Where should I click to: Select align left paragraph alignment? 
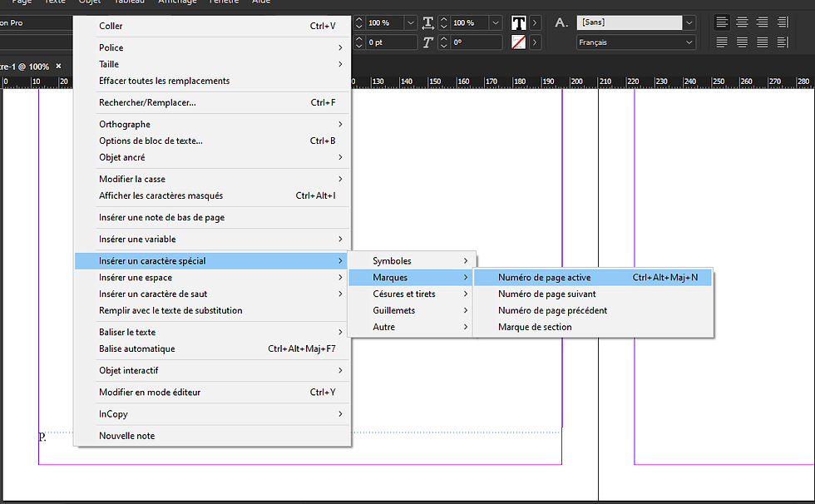click(722, 22)
